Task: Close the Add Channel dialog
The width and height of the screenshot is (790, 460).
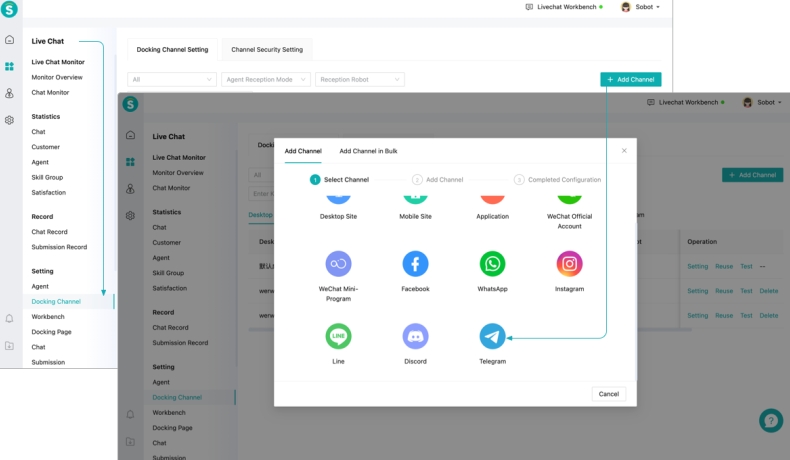Action: 624,151
